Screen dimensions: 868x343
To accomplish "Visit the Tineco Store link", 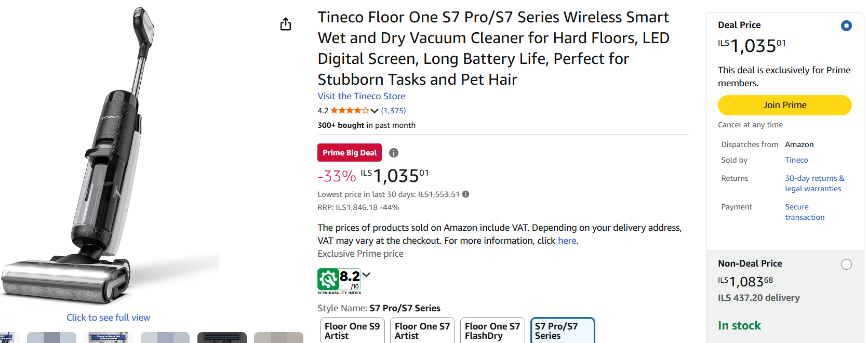I will click(x=361, y=96).
